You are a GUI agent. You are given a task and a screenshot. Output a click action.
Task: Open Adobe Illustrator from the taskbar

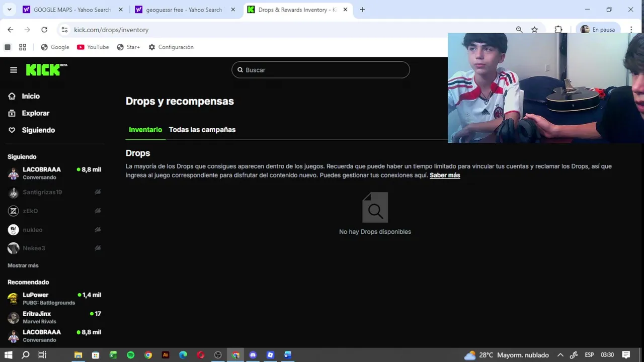(x=166, y=355)
